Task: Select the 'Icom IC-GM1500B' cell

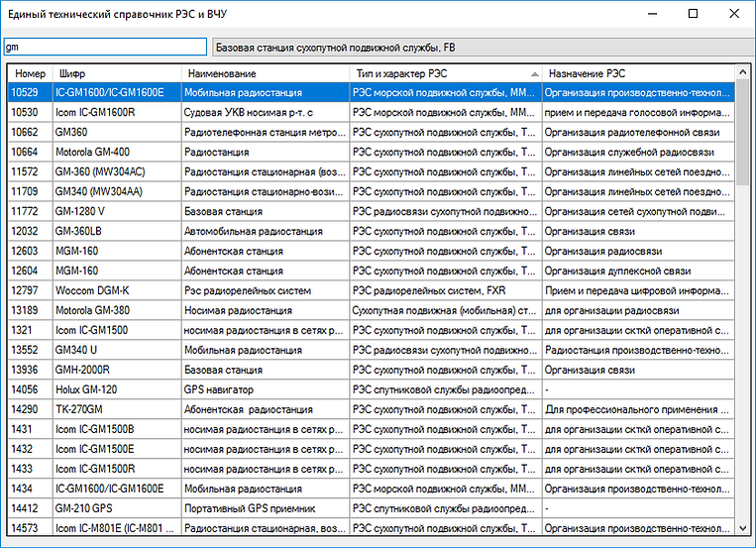Action: coord(117,429)
